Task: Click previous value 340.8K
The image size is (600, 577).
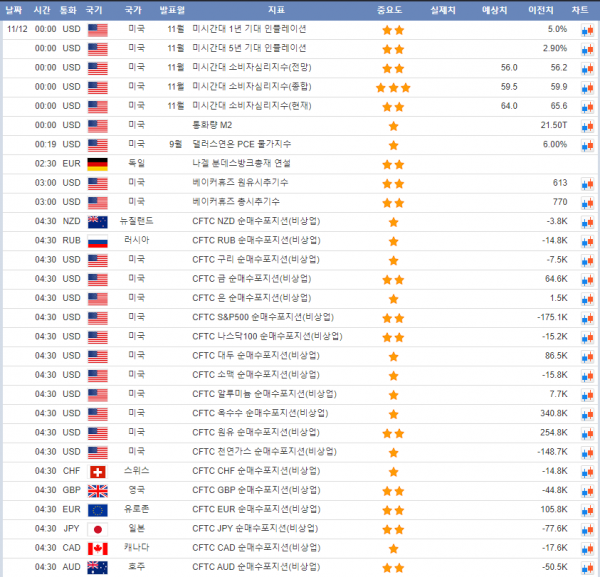Action: point(554,413)
